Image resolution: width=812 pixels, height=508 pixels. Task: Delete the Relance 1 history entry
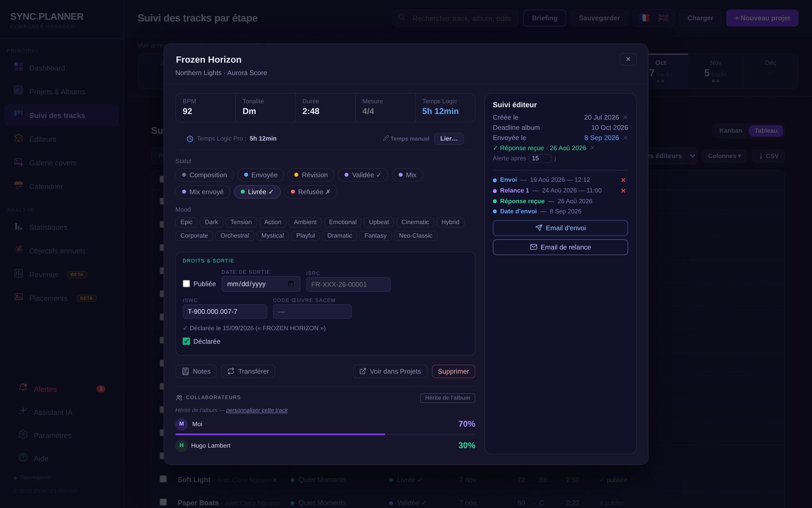[x=623, y=190]
